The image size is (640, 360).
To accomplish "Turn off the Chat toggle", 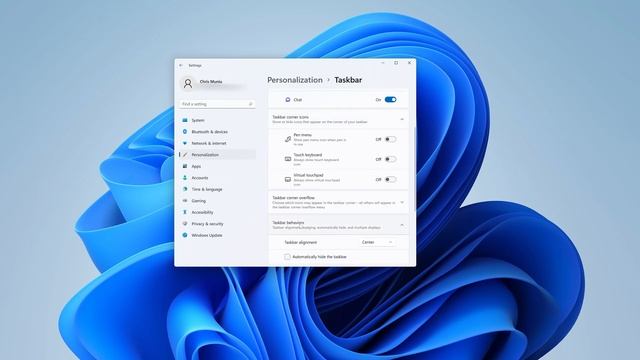I will point(390,100).
